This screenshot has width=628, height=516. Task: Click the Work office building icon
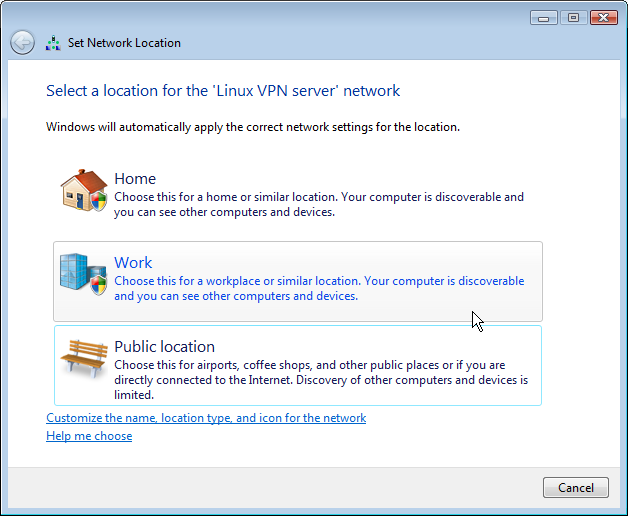point(83,274)
